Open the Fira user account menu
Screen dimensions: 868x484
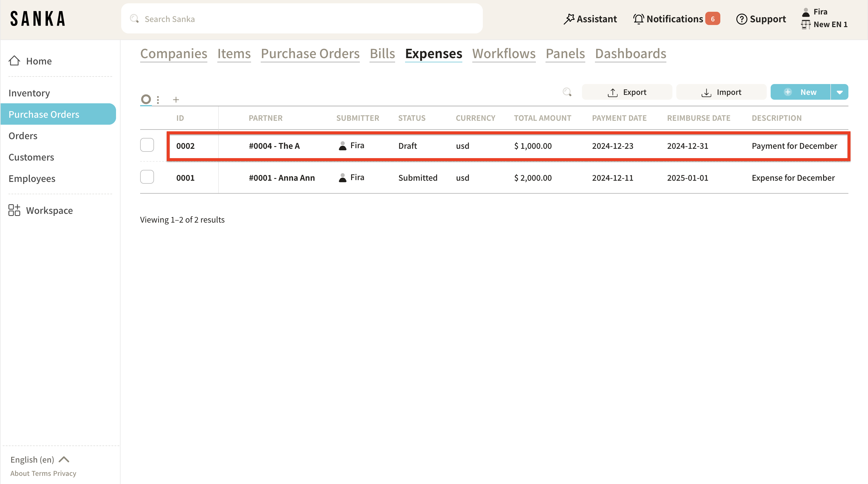click(x=820, y=12)
